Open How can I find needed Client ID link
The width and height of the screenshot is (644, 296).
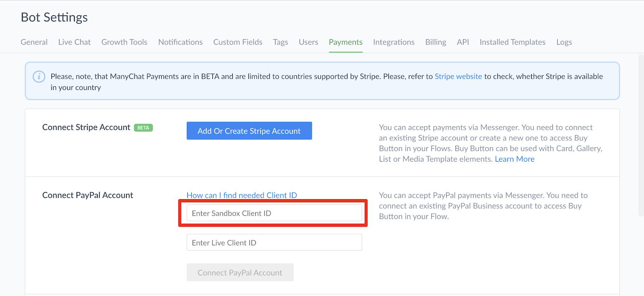point(242,195)
